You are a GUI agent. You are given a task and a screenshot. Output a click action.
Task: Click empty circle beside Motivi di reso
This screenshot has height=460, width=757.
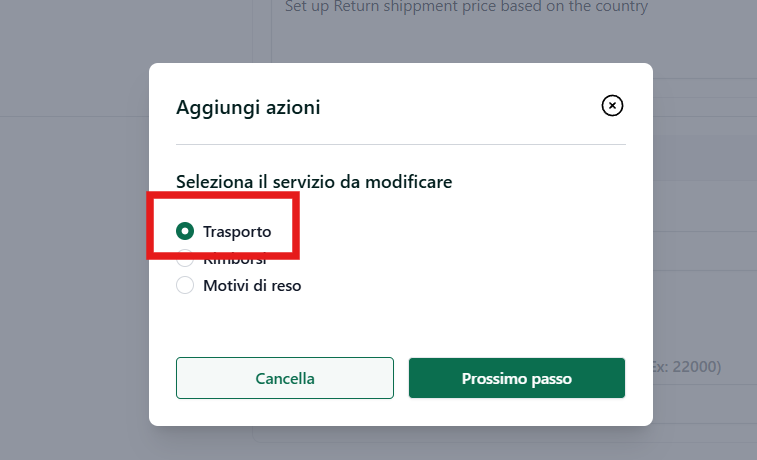coord(185,285)
